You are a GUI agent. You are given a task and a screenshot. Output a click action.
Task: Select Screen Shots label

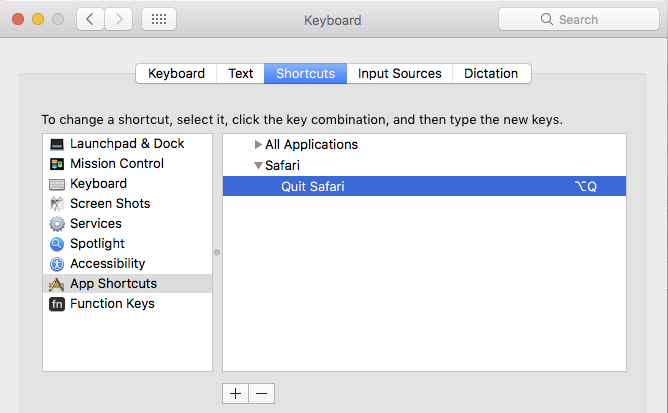click(x=110, y=204)
